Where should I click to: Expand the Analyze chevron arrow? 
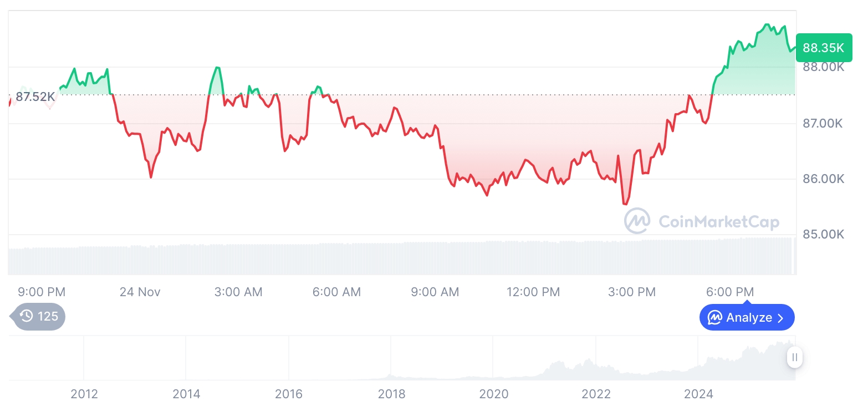pyautogui.click(x=781, y=318)
